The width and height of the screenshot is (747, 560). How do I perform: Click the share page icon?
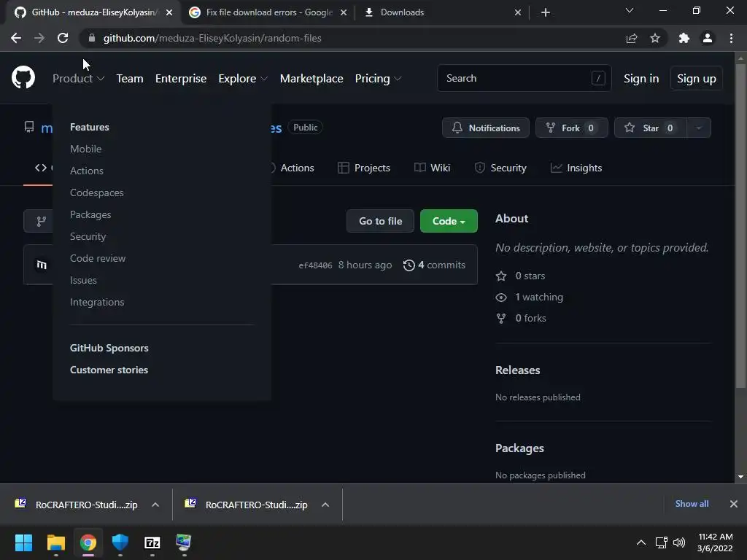pyautogui.click(x=632, y=38)
